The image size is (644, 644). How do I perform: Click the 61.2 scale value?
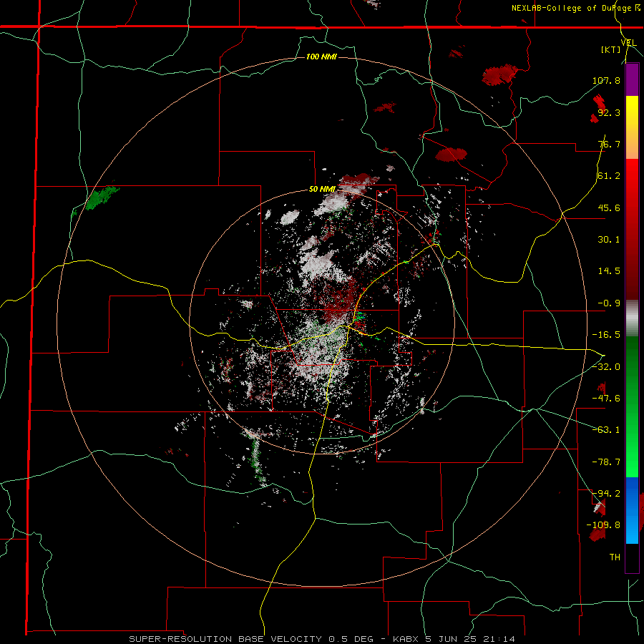pyautogui.click(x=609, y=176)
